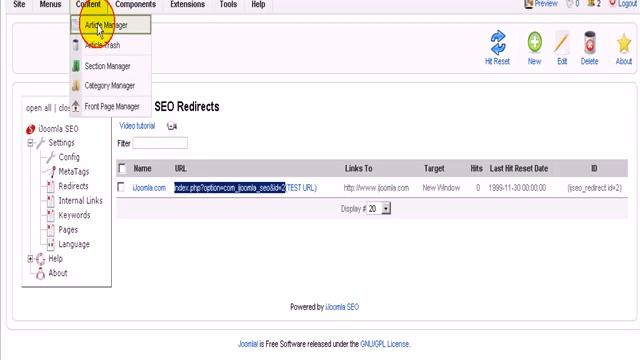The image size is (640, 360).
Task: Click the http://www.ijoomla.com Links To cell
Action: pos(376,188)
